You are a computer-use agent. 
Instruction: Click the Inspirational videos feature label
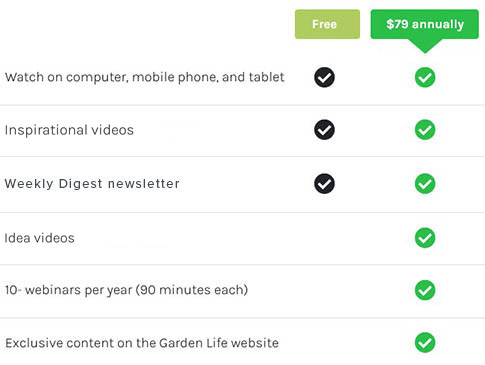[x=69, y=130]
